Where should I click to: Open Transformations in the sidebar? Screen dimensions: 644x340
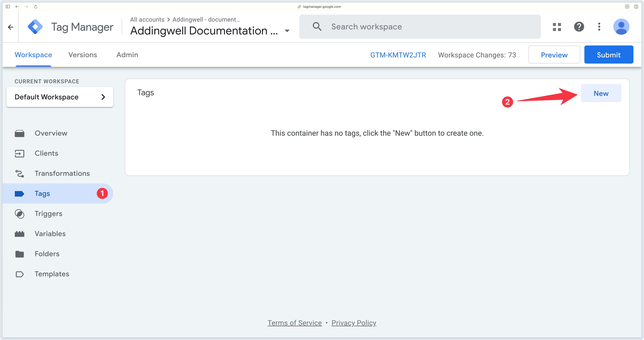click(58, 174)
